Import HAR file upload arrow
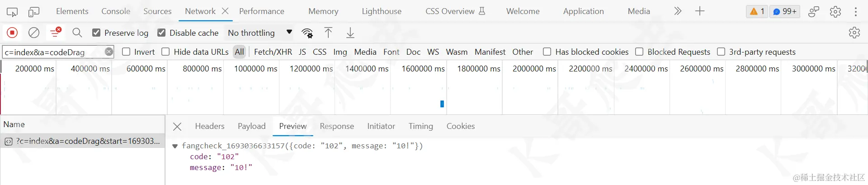The image size is (868, 185). click(328, 33)
